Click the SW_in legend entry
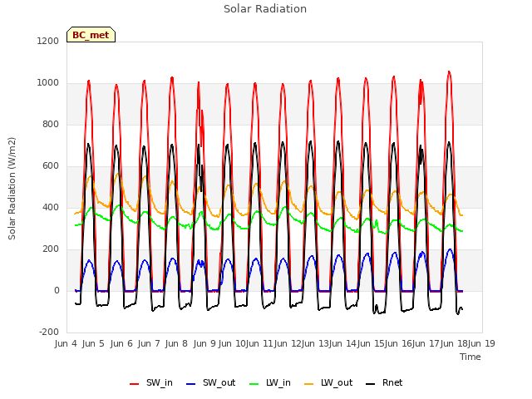This screenshot has width=532, height=399. pyautogui.click(x=151, y=383)
